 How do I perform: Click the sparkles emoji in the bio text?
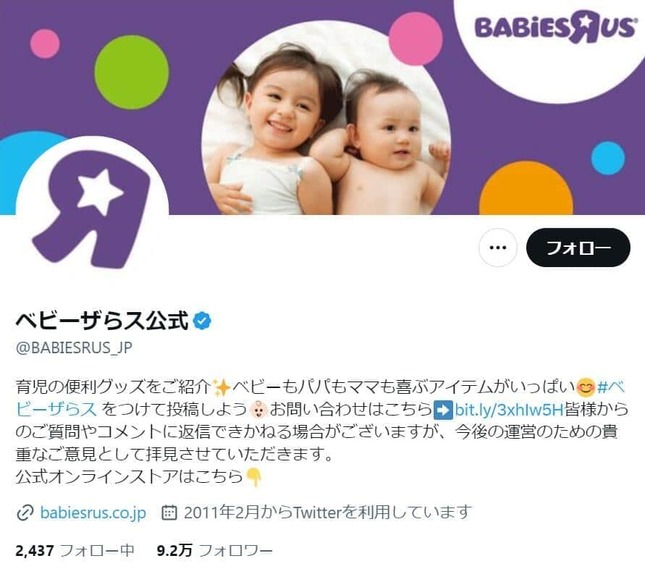(221, 387)
